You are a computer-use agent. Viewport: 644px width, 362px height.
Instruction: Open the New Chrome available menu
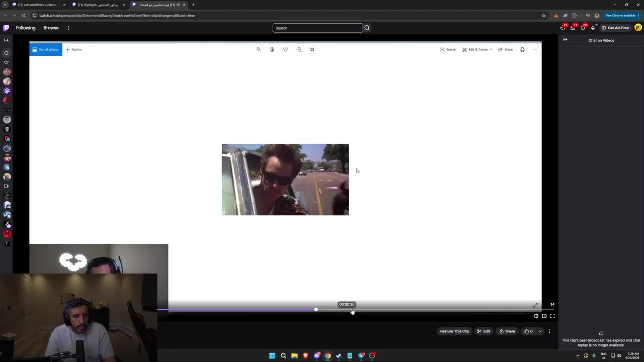point(622,15)
